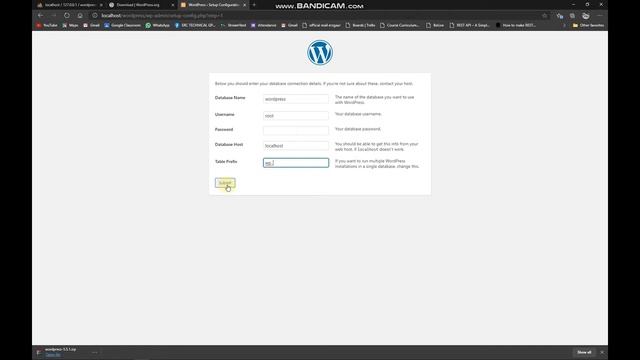Open the Maps bookmark
640x360 pixels.
point(70,25)
